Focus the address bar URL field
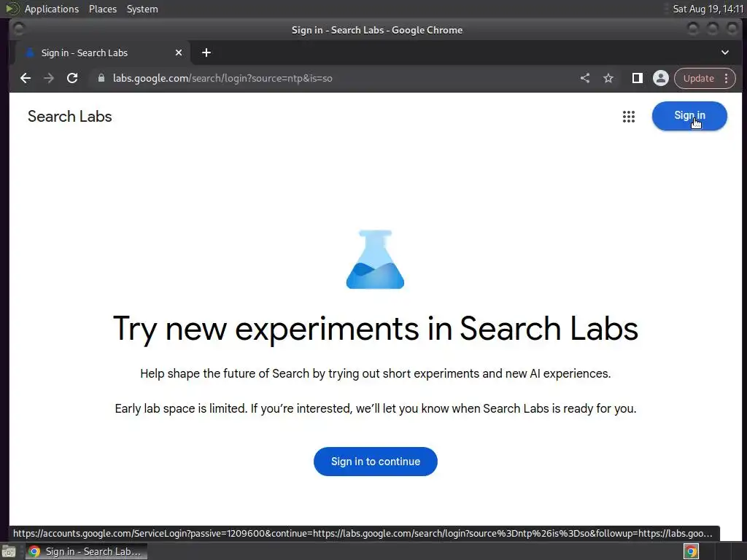The image size is (747, 560). point(333,78)
